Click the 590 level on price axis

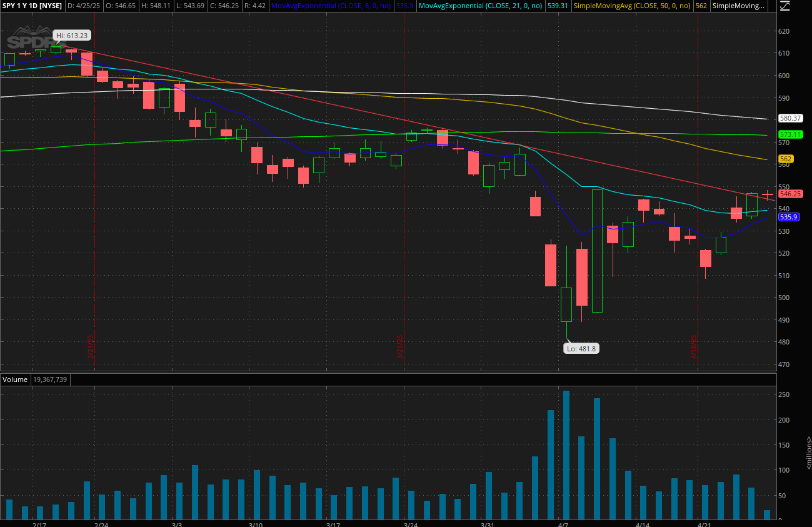click(x=784, y=98)
